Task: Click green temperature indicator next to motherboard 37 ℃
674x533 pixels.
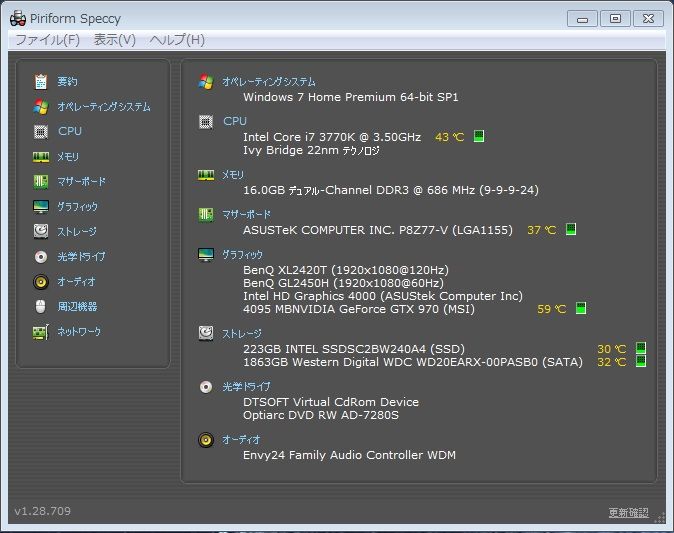Action: [571, 229]
